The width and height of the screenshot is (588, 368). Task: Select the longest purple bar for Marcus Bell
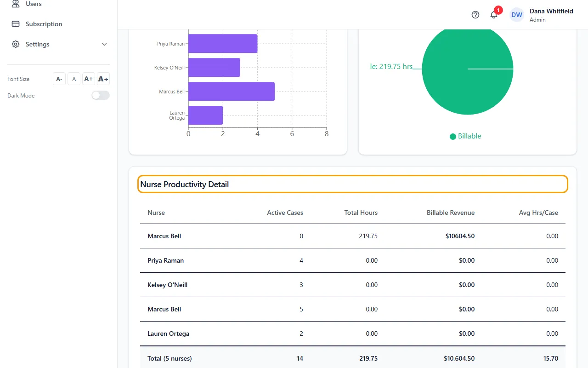(x=232, y=92)
